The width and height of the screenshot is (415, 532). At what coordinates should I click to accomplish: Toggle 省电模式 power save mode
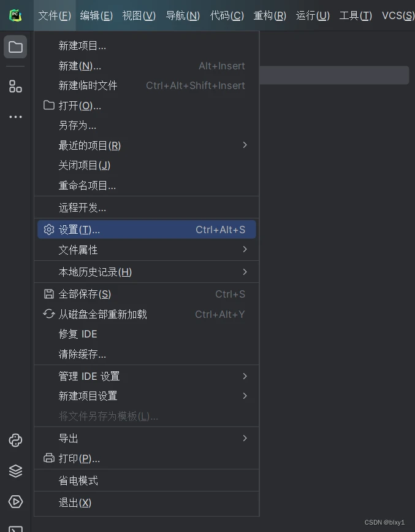(x=147, y=480)
